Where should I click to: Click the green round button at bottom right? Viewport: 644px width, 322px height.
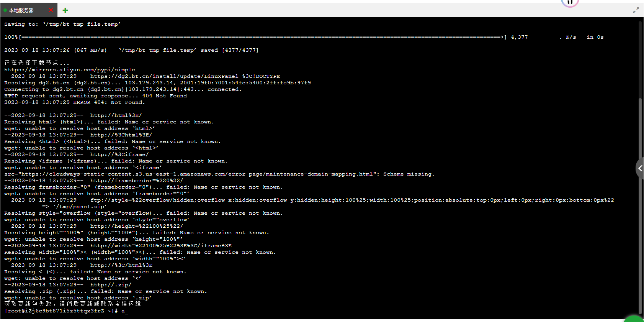pos(634,319)
